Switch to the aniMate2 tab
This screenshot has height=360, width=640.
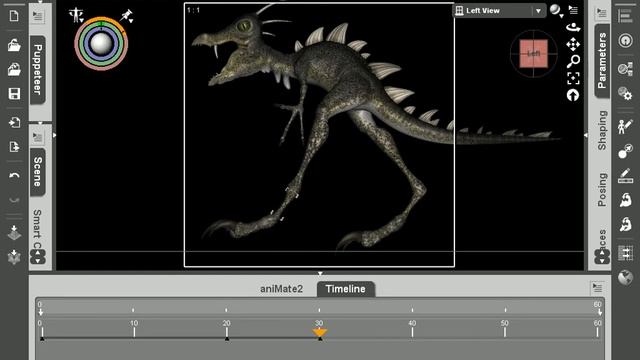pos(281,289)
